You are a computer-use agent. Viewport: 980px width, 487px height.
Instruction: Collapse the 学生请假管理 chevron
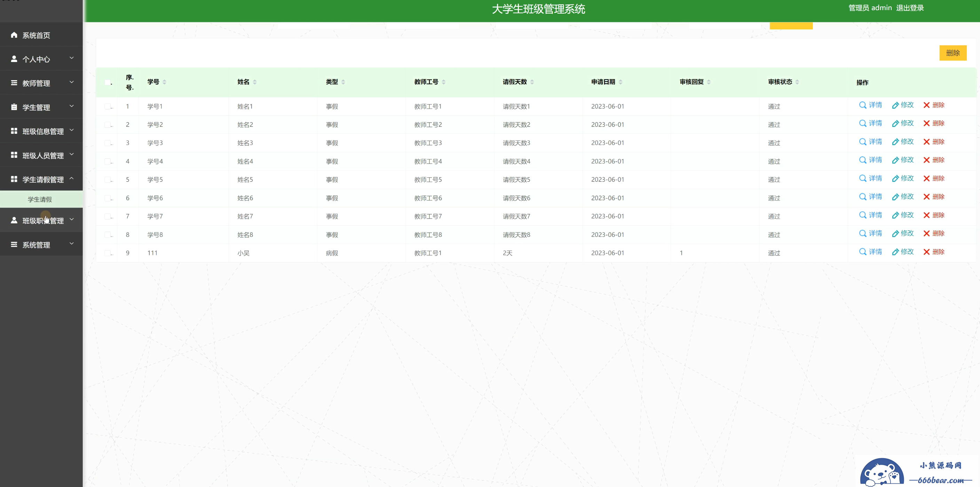(72, 178)
